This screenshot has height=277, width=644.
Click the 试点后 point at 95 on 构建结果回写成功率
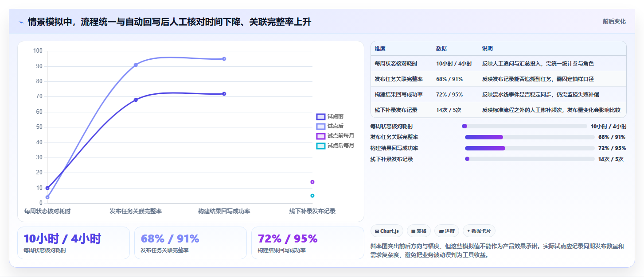[x=224, y=59]
